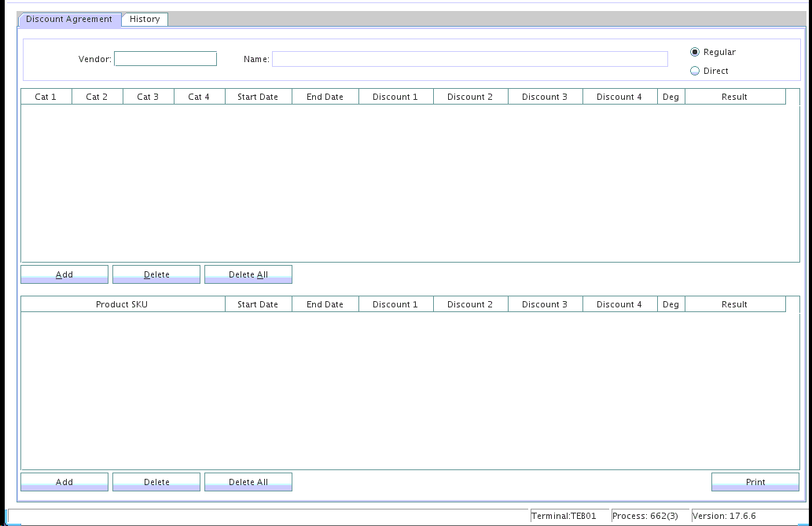Screen dimensions: 812x526
Task: Sort by Cat 3 column header
Action: coord(148,97)
